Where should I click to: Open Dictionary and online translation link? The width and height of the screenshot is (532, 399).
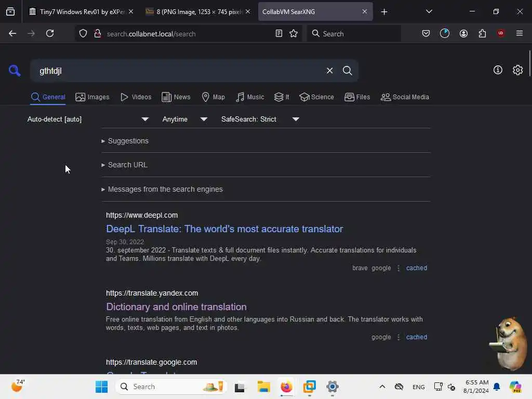coord(176,307)
